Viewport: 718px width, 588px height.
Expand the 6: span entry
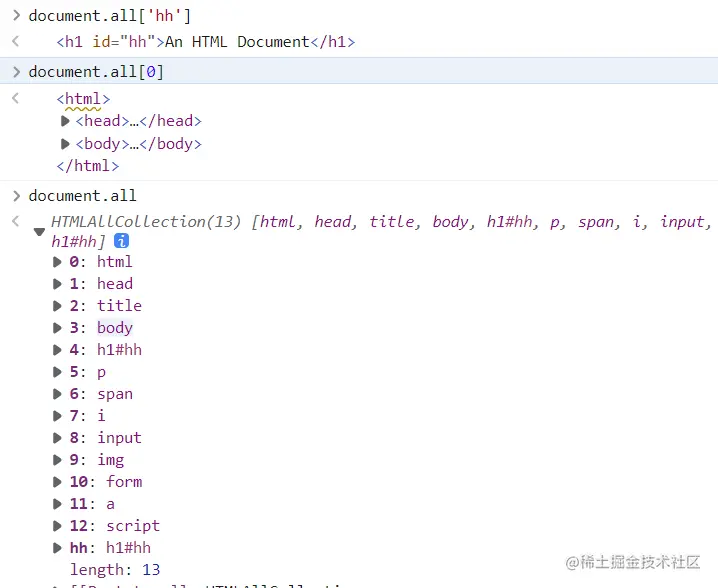click(57, 394)
